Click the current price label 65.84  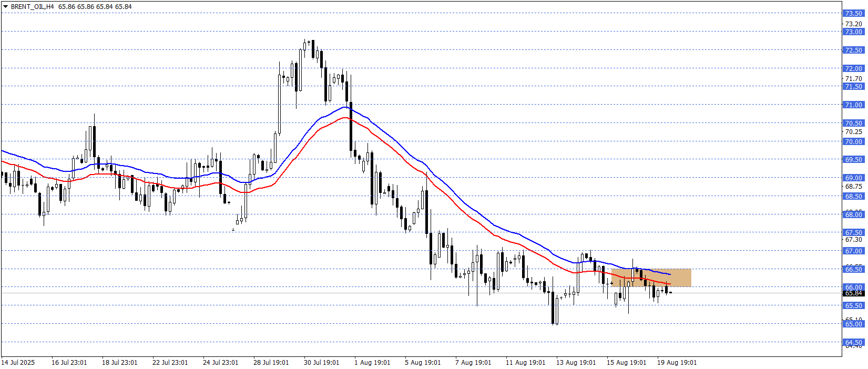(x=854, y=293)
